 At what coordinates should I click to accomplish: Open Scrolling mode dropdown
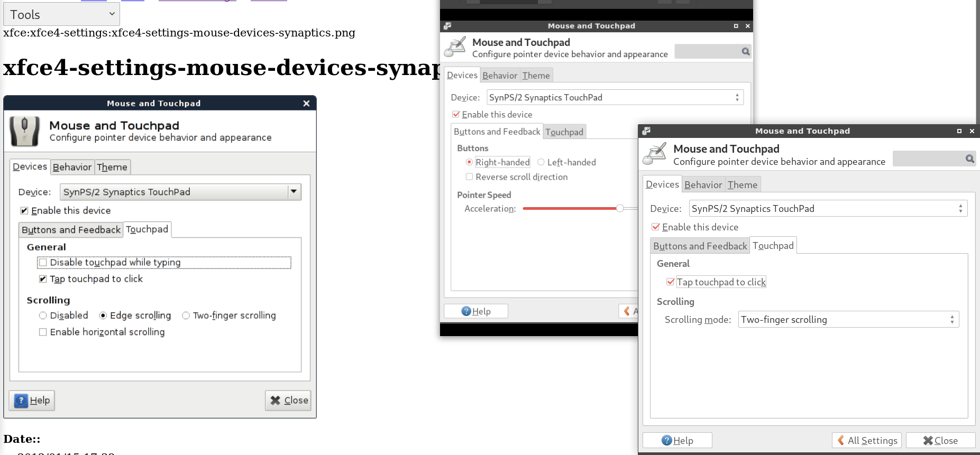[x=848, y=320]
